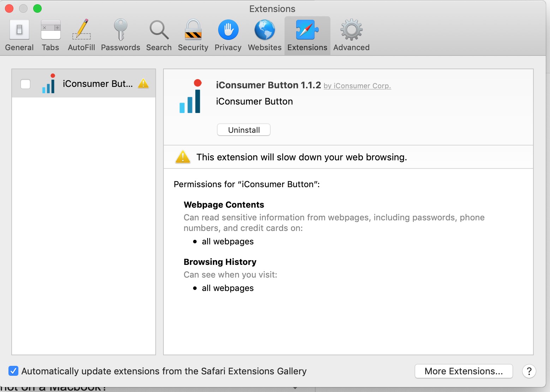Open the Tabs preferences pane

(50, 36)
